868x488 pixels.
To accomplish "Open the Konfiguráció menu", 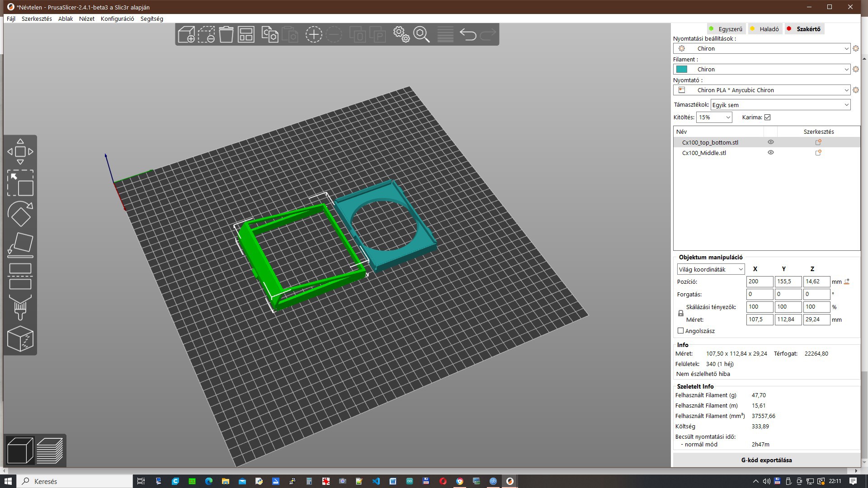I will coord(117,19).
